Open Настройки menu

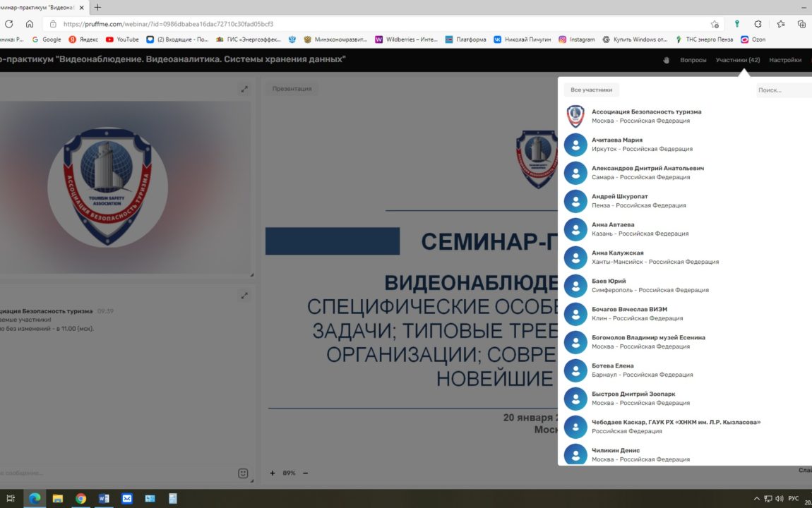785,60
